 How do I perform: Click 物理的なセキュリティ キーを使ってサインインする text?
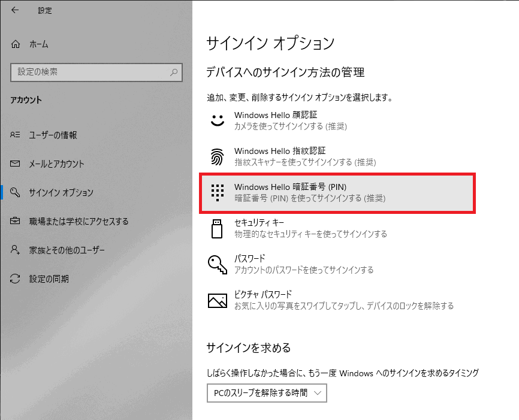(310, 234)
